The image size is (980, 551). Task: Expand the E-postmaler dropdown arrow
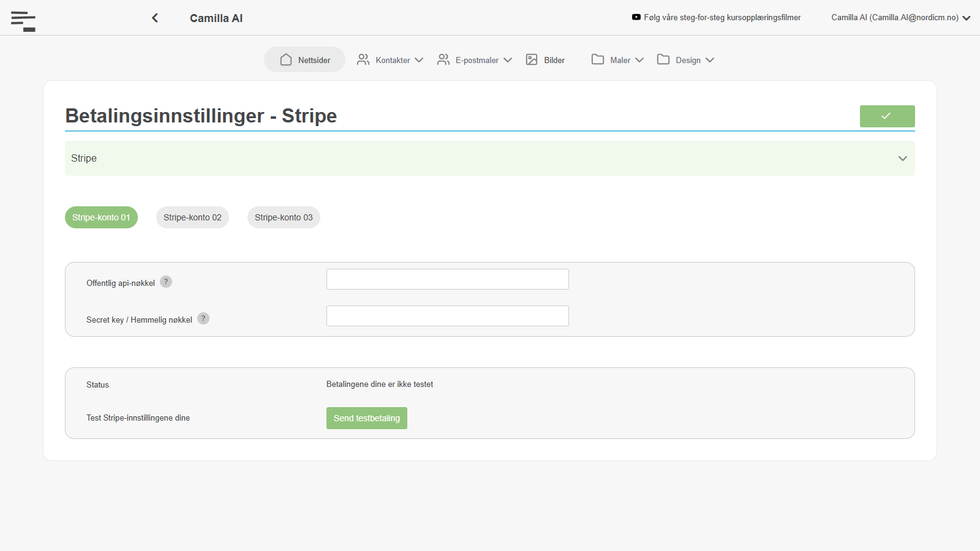[508, 60]
